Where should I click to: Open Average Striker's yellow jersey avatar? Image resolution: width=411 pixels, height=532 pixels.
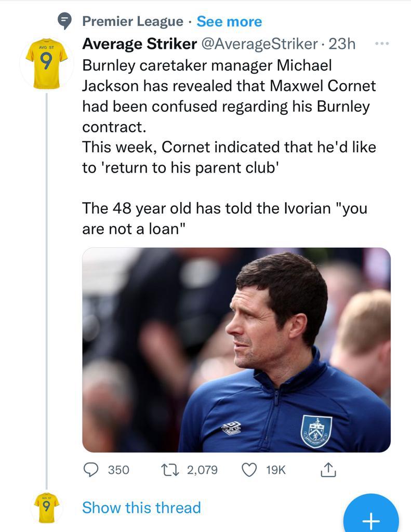[x=47, y=63]
